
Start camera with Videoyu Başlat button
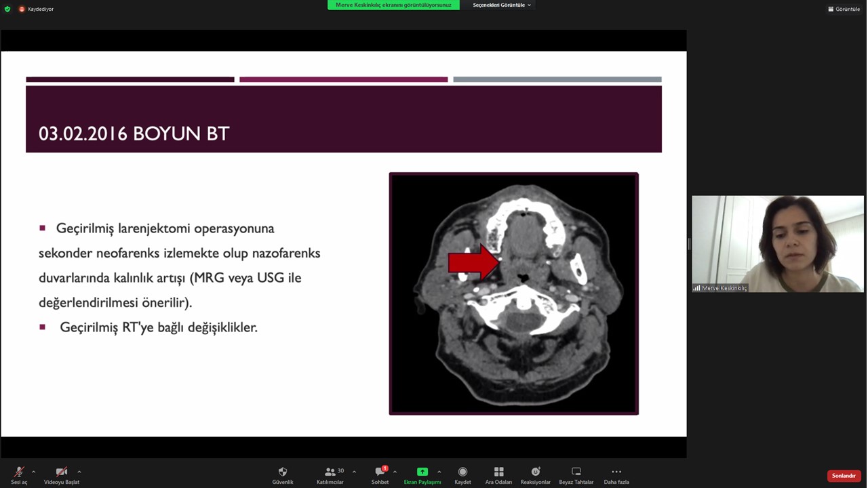click(62, 474)
